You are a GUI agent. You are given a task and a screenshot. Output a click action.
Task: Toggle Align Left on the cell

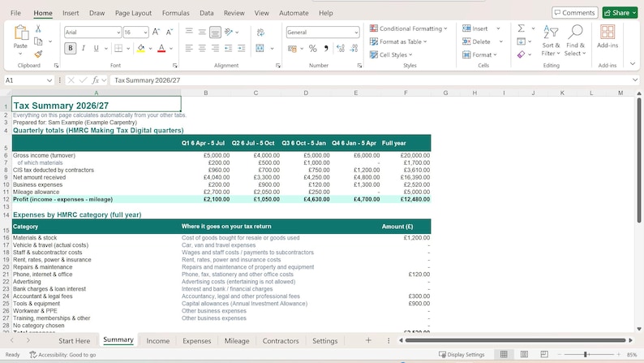tap(189, 49)
